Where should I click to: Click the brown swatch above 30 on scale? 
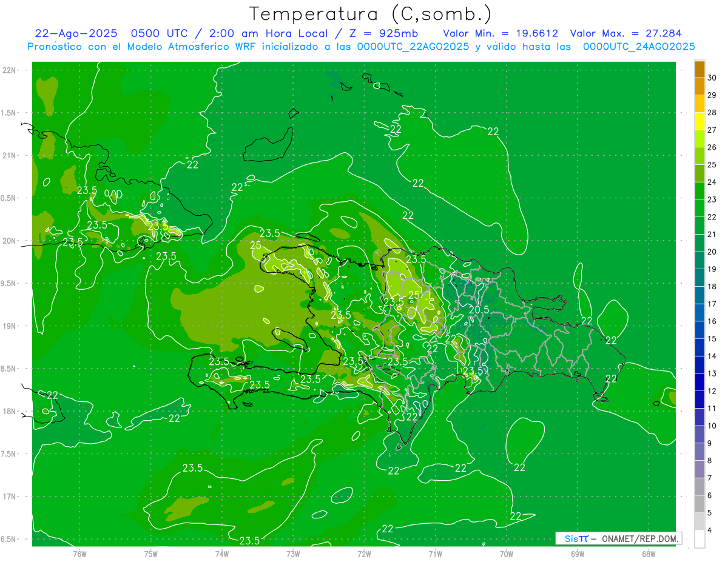699,69
